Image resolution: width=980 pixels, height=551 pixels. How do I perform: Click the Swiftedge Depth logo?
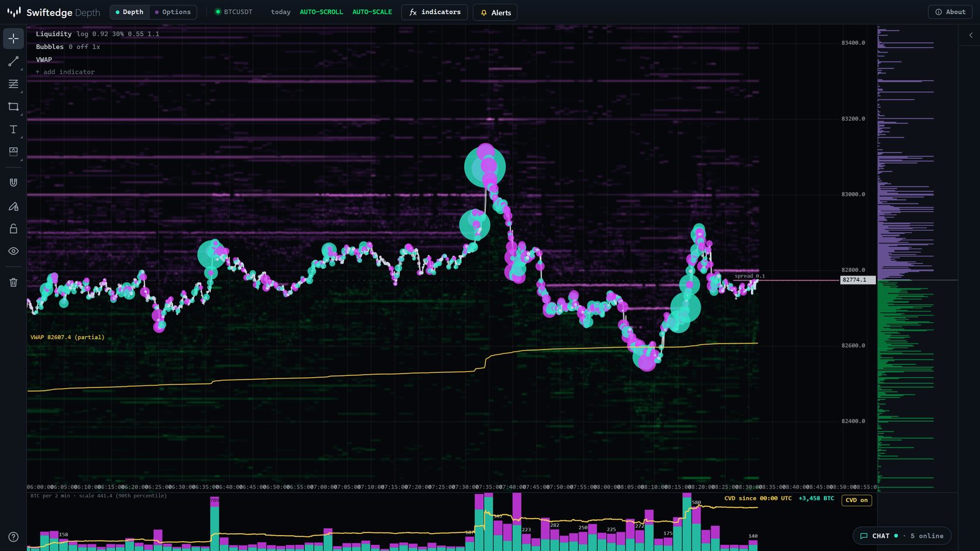coord(53,12)
